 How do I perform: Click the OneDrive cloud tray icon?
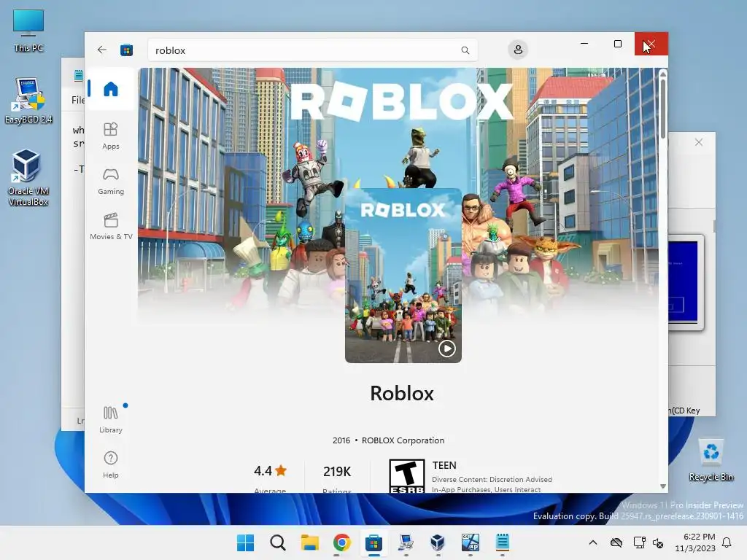coord(616,542)
